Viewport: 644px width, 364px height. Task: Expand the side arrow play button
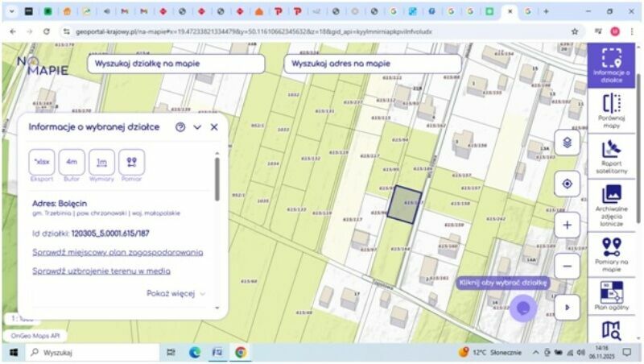click(568, 307)
